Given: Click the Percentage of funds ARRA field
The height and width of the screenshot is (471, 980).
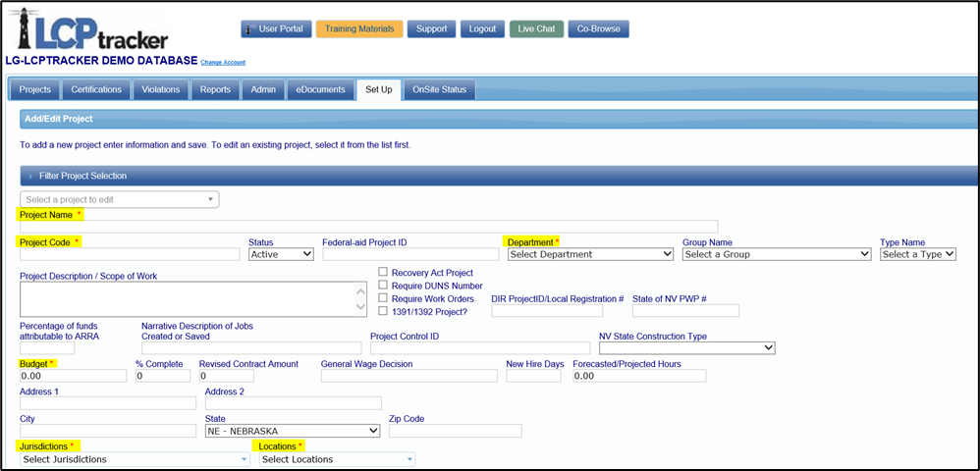Looking at the screenshot, I should [x=47, y=348].
